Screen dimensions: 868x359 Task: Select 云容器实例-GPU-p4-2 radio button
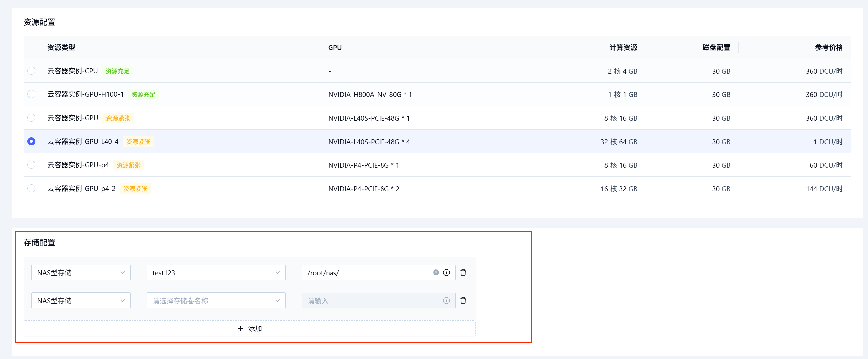[x=31, y=188]
